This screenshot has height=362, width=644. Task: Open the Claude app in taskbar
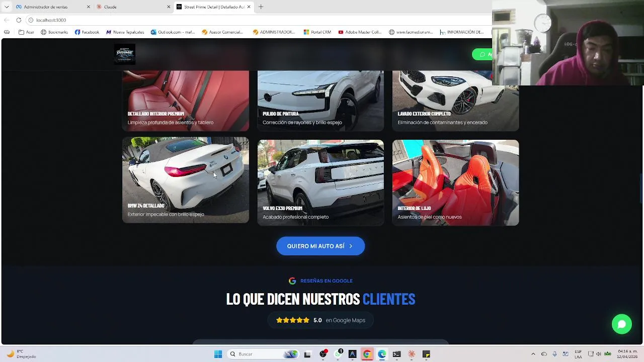[x=412, y=354]
